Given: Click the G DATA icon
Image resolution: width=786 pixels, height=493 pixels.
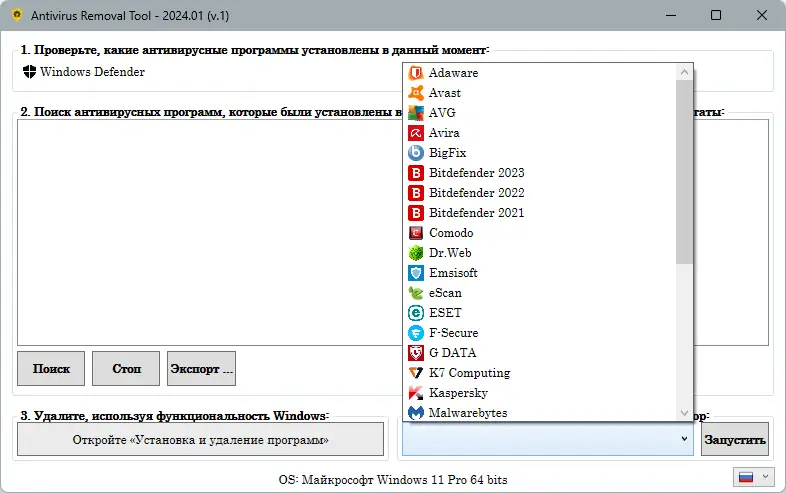Looking at the screenshot, I should [x=416, y=353].
